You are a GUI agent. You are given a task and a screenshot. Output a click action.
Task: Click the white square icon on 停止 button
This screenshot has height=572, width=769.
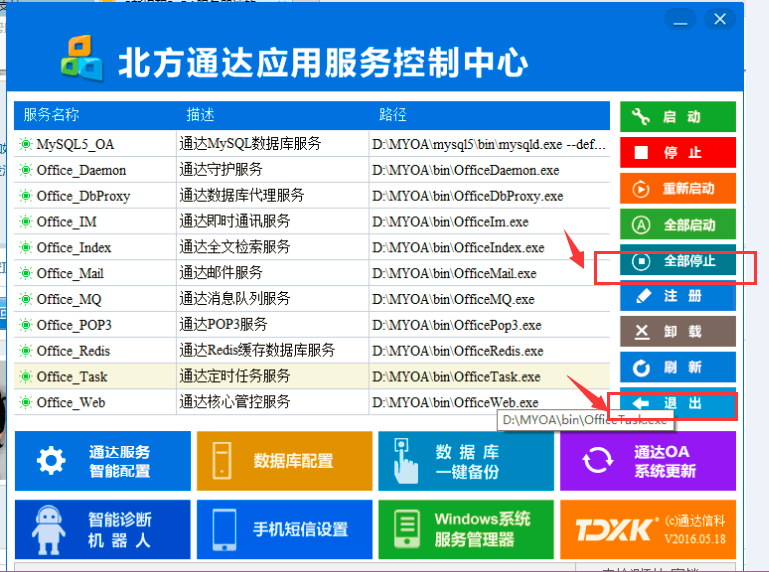(x=641, y=153)
